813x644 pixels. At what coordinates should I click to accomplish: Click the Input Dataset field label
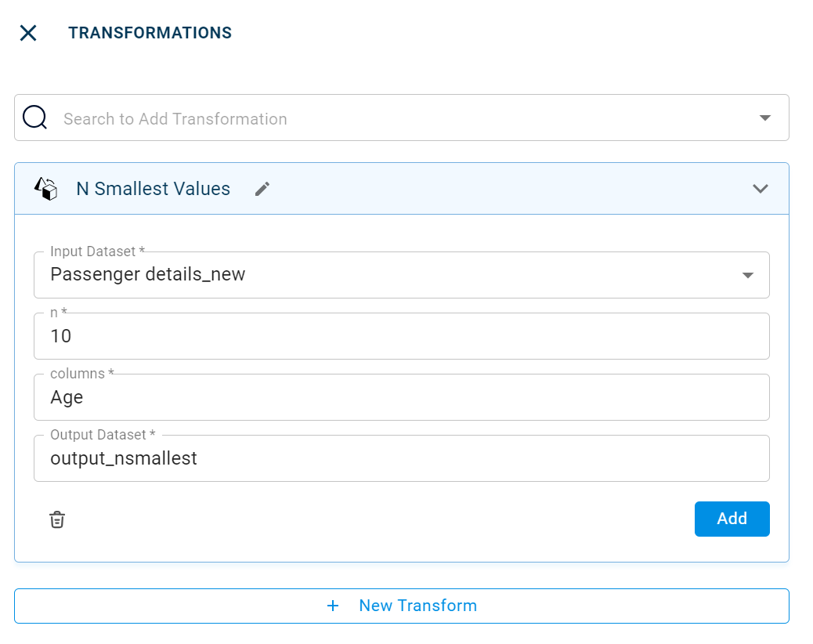pyautogui.click(x=97, y=251)
